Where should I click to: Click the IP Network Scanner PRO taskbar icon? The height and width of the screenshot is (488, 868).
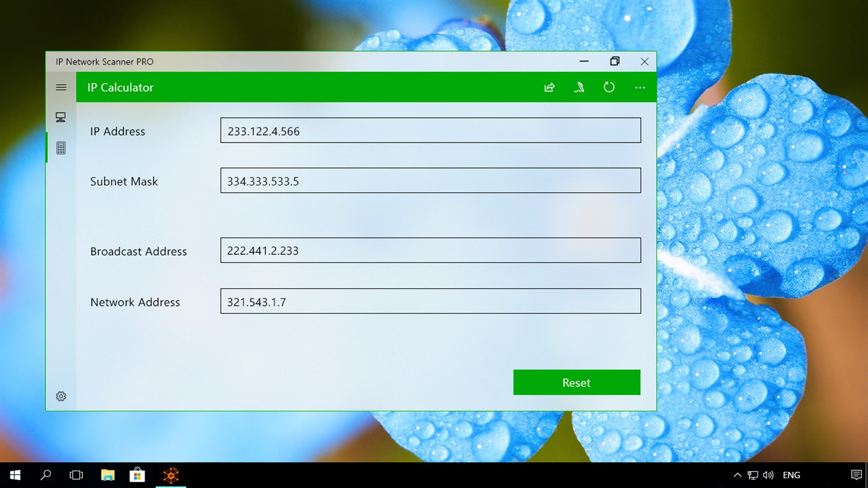[170, 475]
